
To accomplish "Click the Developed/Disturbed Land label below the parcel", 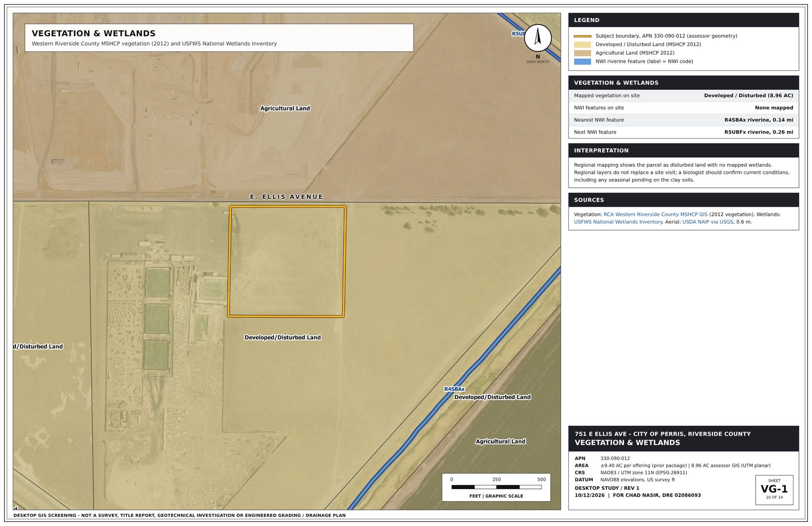I will pos(282,337).
